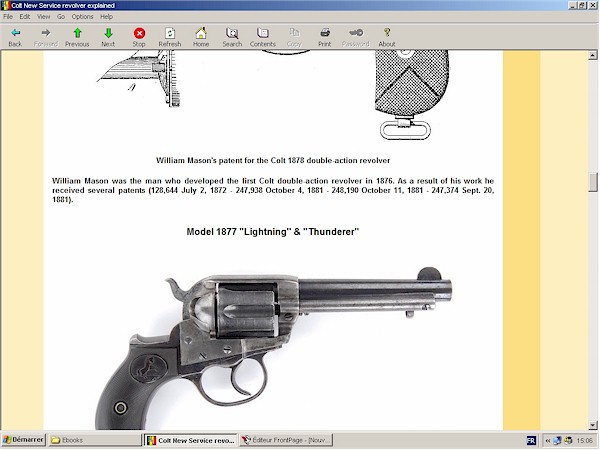Stop loading with the red Stop icon
Screen dimensions: 600x450
[139, 37]
